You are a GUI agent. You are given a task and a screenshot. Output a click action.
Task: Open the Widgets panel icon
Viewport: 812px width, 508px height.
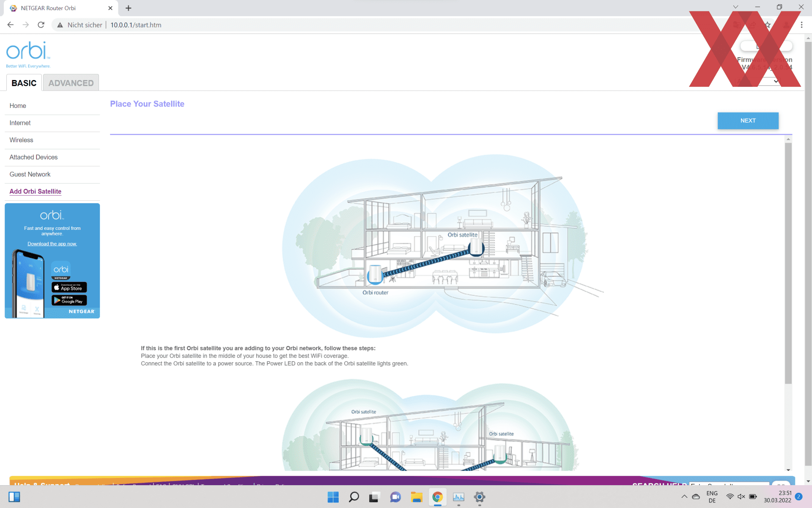click(14, 497)
